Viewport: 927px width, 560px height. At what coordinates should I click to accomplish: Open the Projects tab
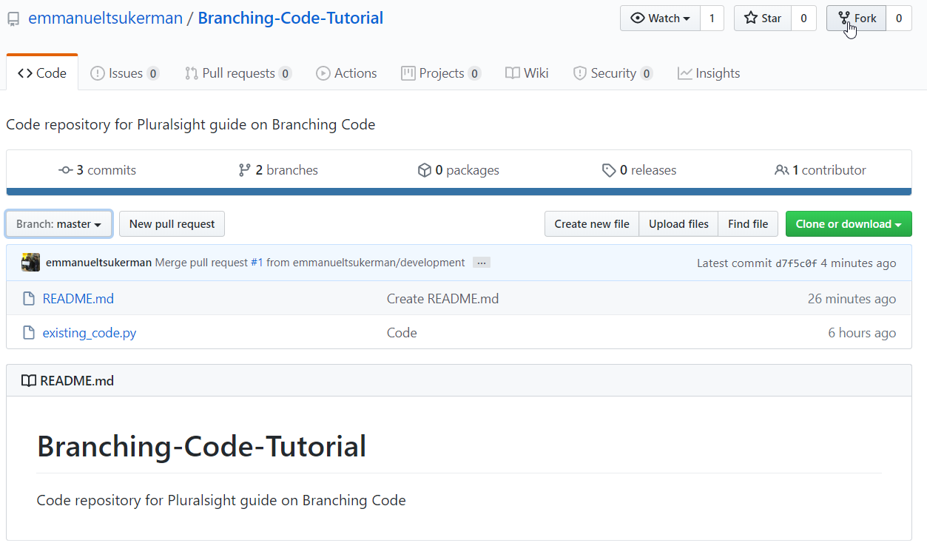click(441, 73)
